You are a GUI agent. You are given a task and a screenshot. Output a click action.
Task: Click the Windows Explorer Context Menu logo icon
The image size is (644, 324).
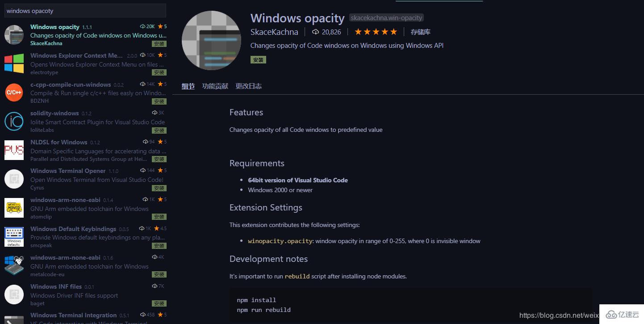[14, 63]
